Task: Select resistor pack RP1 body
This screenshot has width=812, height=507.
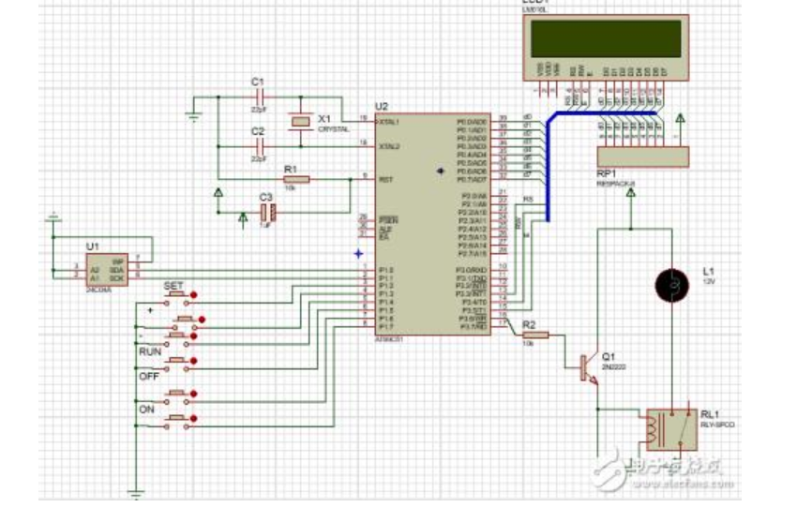Action: (643, 157)
